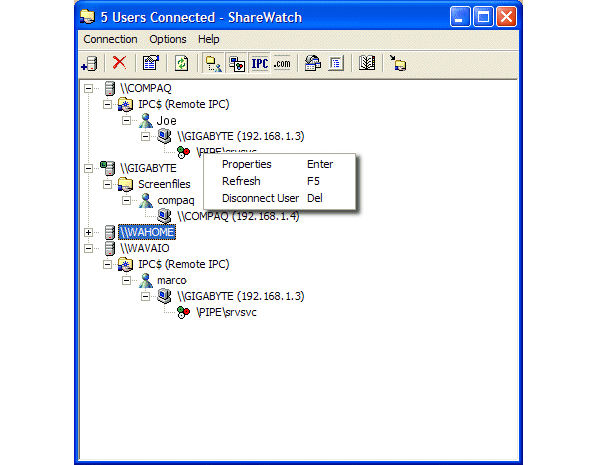Expand the \\WAHOME server node
The image size is (607, 465).
coord(89,232)
